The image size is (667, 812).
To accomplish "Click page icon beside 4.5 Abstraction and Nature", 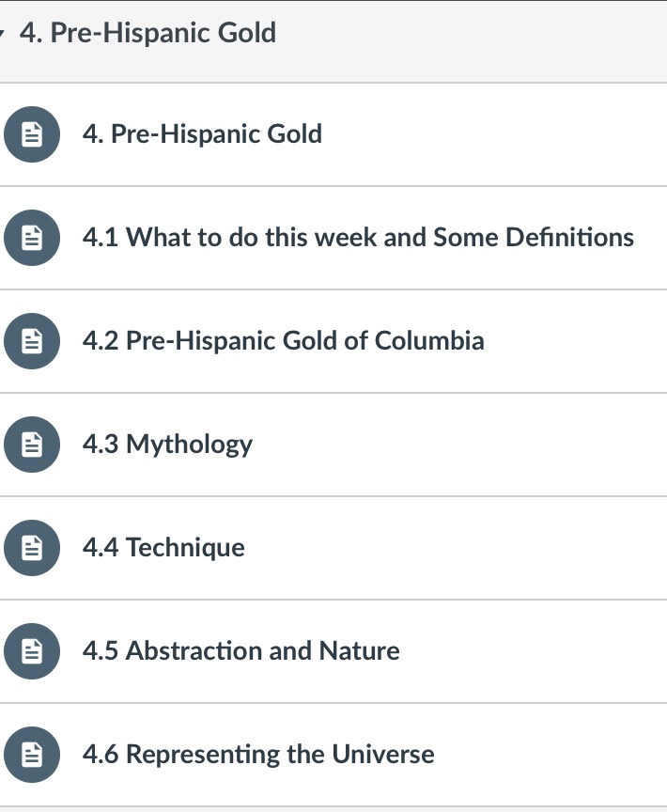I will 31,651.
